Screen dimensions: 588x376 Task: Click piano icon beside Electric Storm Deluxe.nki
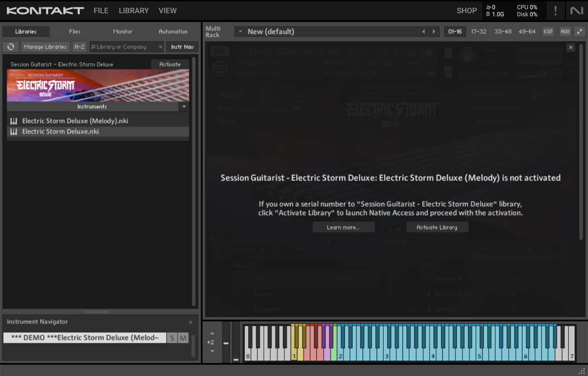click(14, 132)
